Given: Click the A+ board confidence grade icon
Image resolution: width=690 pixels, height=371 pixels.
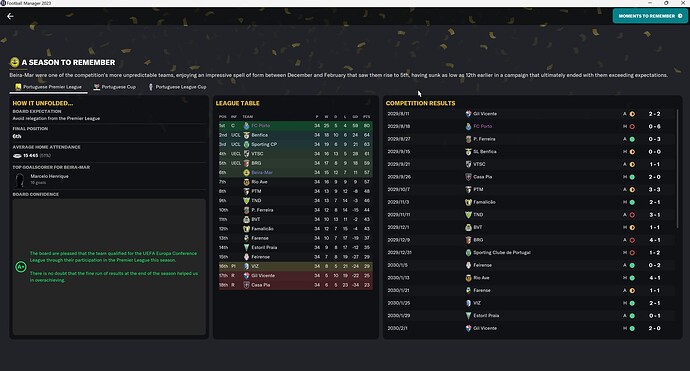Looking at the screenshot, I should [20, 267].
